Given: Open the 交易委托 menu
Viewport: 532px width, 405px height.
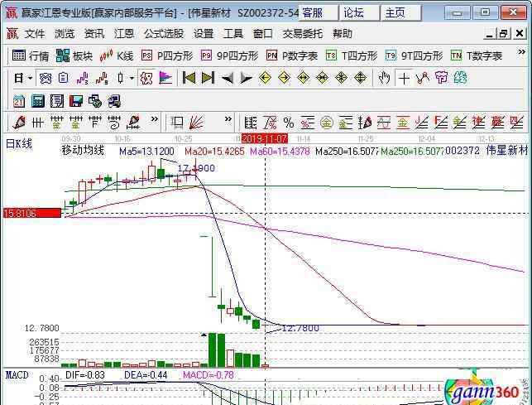Looking at the screenshot, I should click(x=303, y=34).
